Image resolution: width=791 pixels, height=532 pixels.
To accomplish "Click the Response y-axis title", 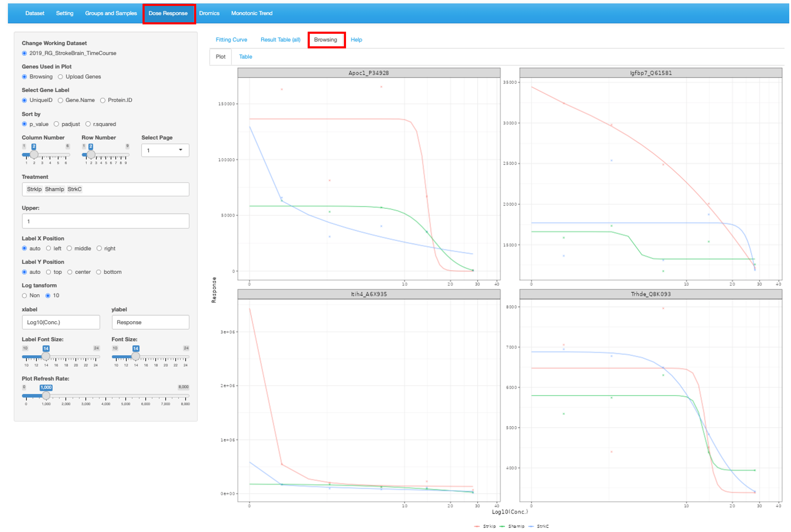I will pyautogui.click(x=214, y=290).
